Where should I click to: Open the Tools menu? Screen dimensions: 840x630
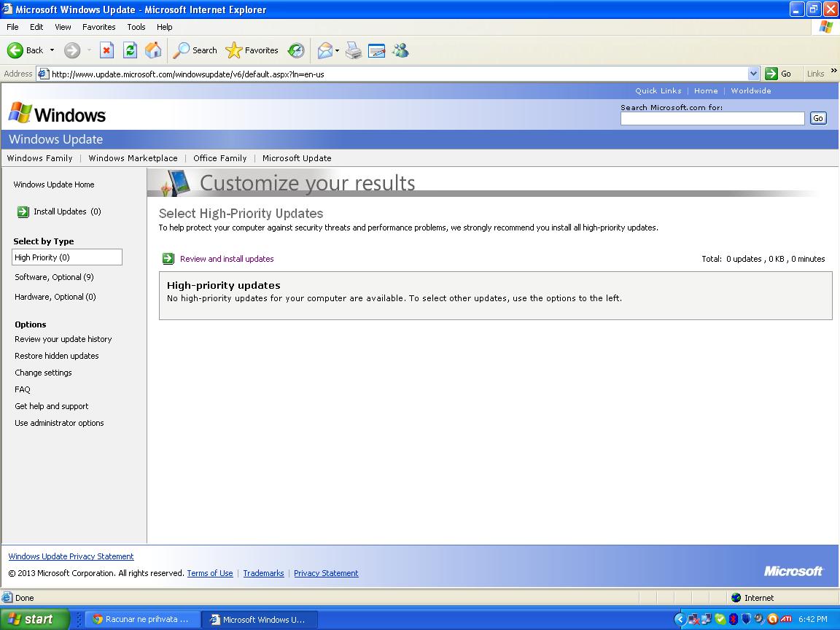click(x=136, y=27)
